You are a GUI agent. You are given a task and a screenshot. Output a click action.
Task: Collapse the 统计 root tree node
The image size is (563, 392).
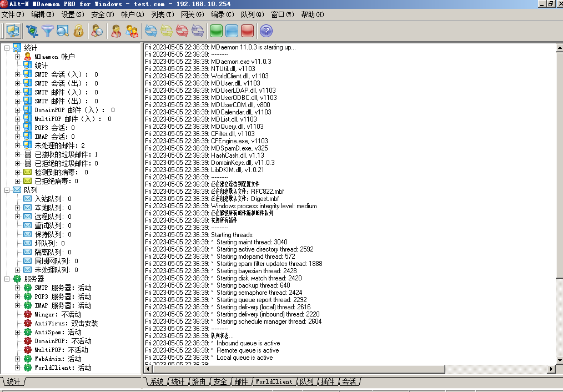pyautogui.click(x=7, y=48)
